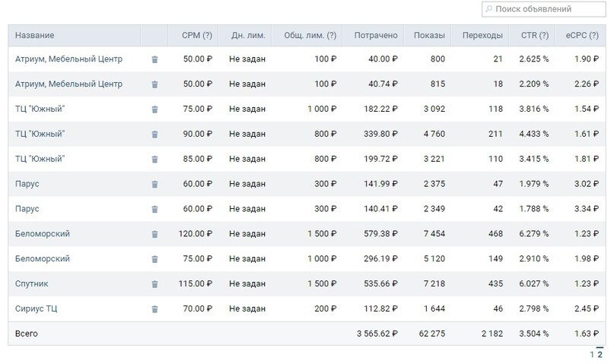614x364 pixels.
Task: Select the total CTR 3.504 %
Action: point(533,334)
